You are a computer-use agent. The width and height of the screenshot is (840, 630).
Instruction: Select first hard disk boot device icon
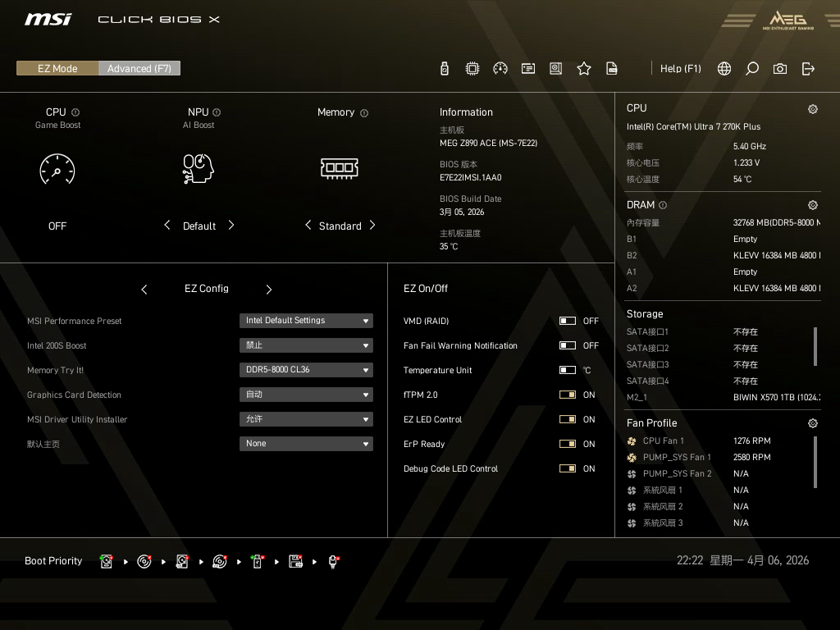click(106, 561)
